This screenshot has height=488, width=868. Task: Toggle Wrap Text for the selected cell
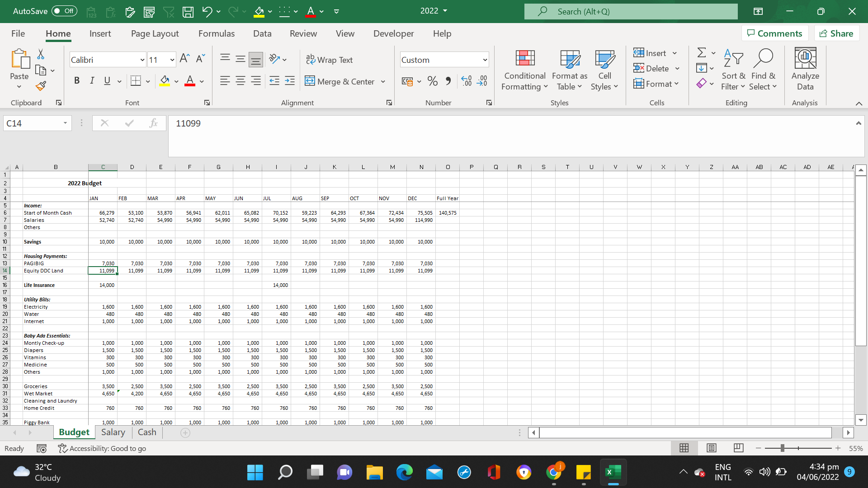click(x=329, y=60)
